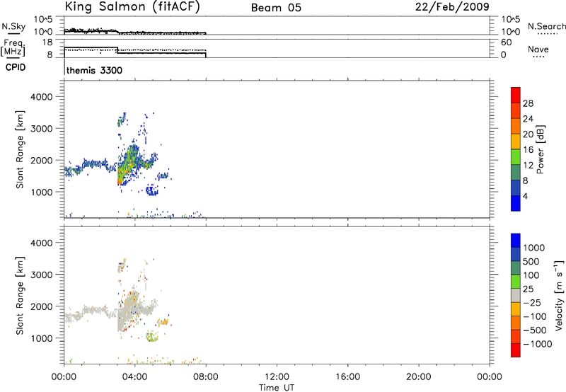Select the 3000 tick in the velocity panel
Viewport: 566px width, 392px height.
click(x=42, y=275)
